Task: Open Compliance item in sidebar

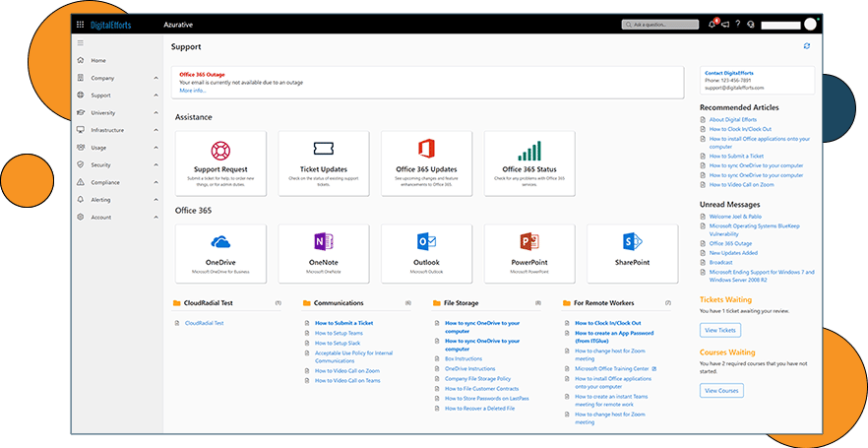Action: (x=105, y=183)
